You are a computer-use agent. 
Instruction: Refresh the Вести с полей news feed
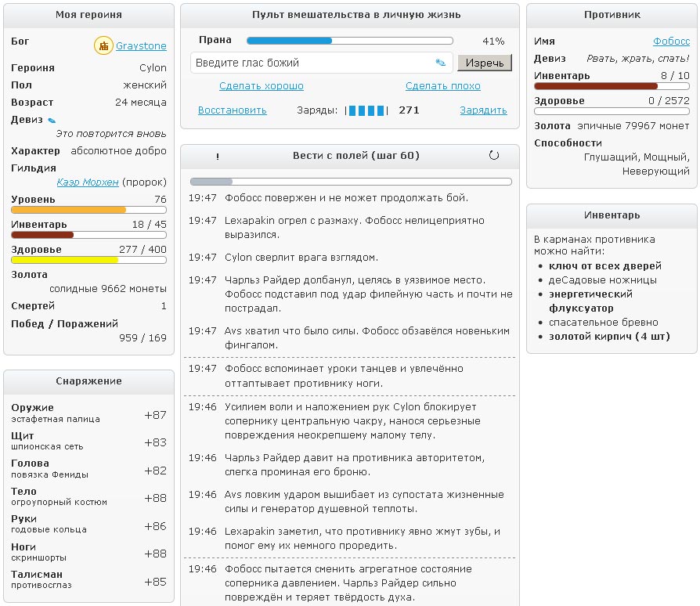(x=493, y=156)
